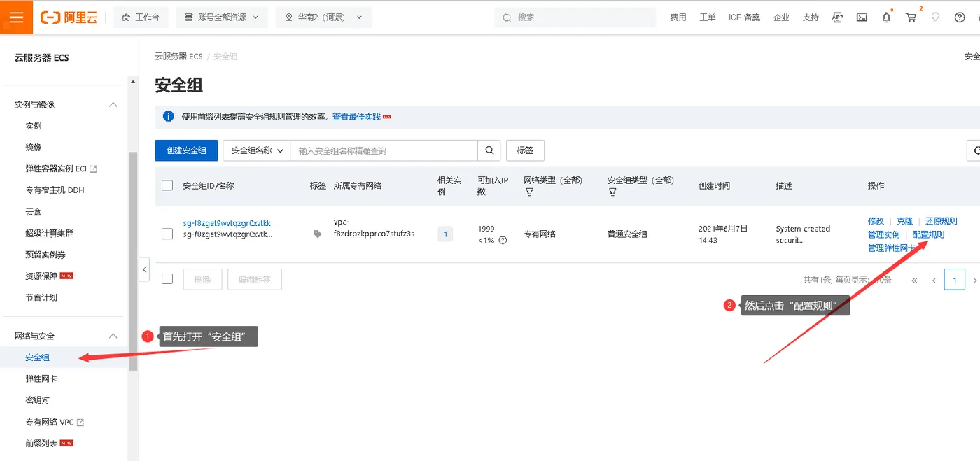
Task: Open the 账号全部资源 dropdown
Action: 222,17
